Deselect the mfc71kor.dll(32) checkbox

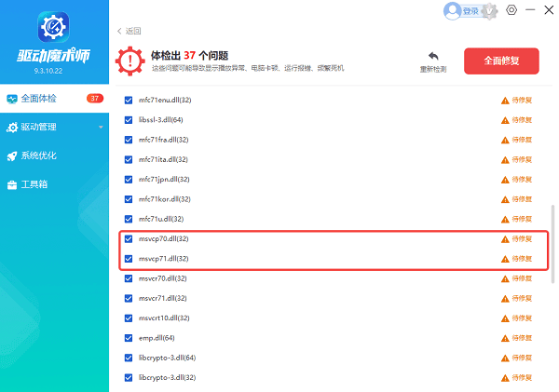tap(129, 199)
